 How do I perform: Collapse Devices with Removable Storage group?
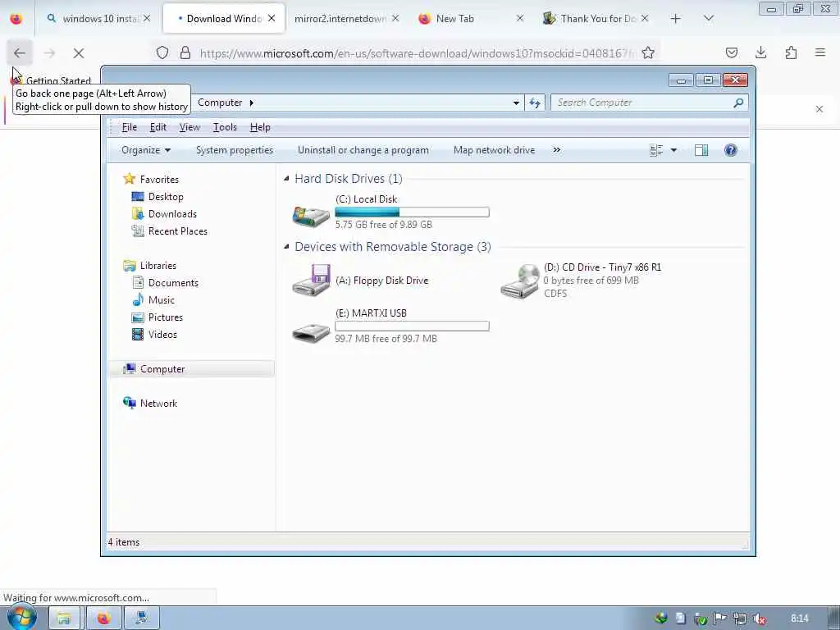[286, 246]
